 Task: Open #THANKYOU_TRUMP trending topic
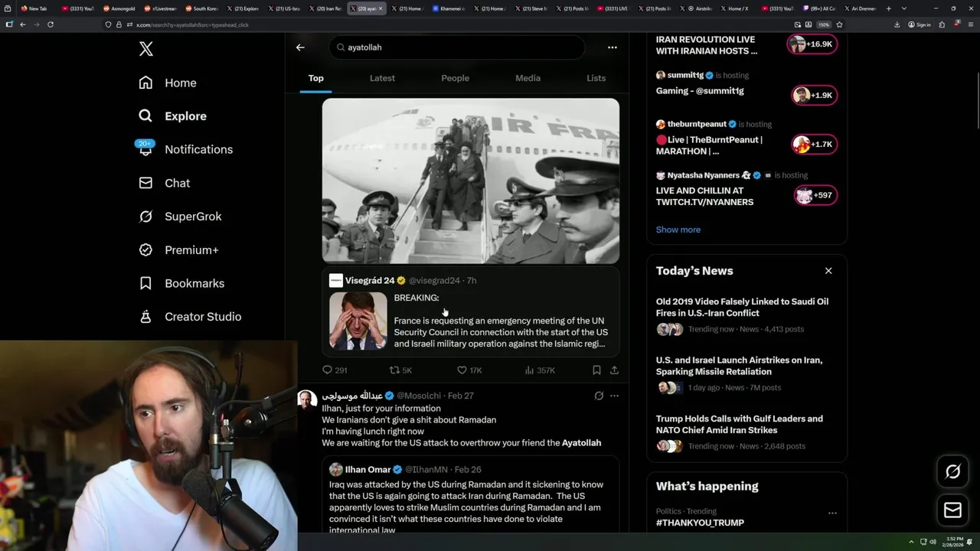coord(700,523)
